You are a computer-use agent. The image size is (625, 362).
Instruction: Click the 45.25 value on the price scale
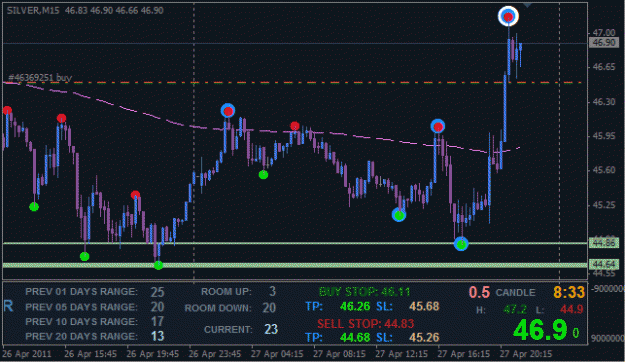click(604, 205)
